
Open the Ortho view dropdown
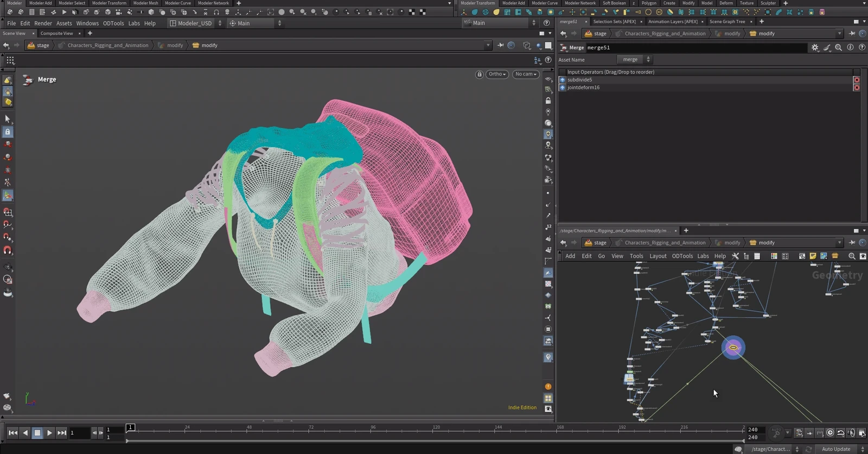(497, 74)
